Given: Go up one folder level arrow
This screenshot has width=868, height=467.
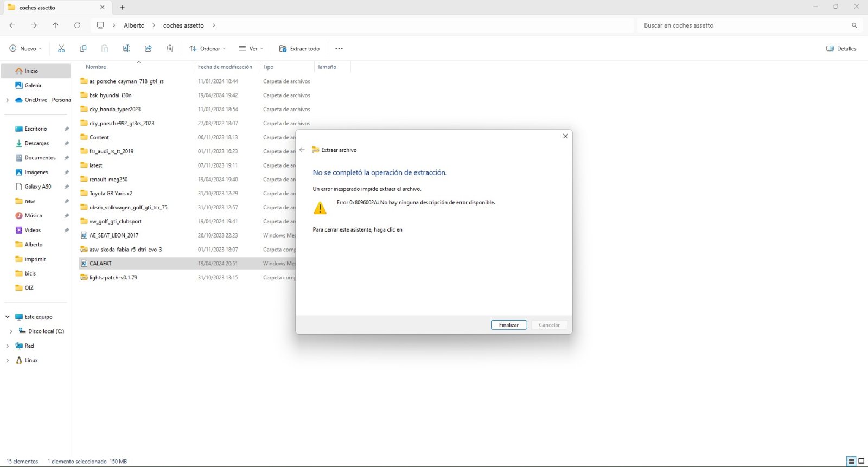Looking at the screenshot, I should click(55, 25).
